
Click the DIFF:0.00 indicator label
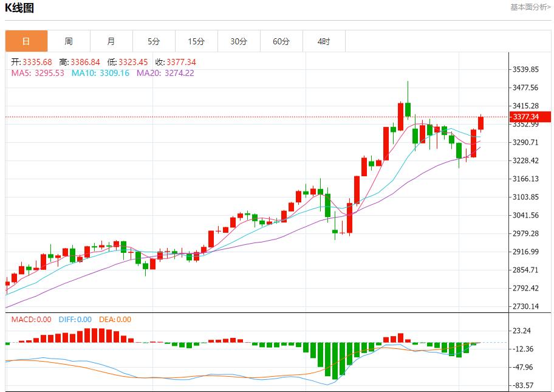coord(75,320)
